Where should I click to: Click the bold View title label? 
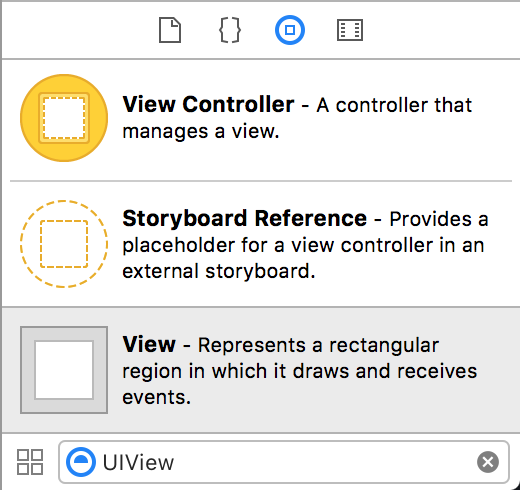point(149,344)
